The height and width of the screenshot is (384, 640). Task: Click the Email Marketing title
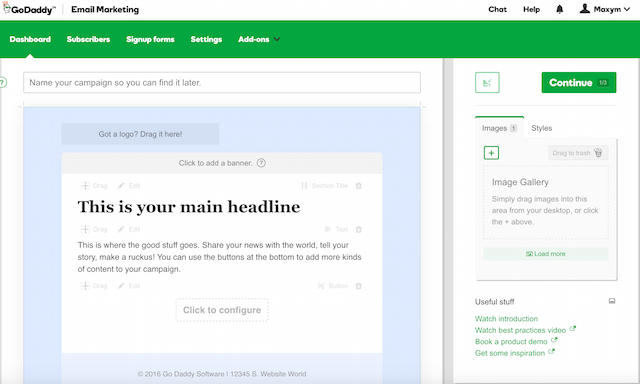[x=105, y=9]
